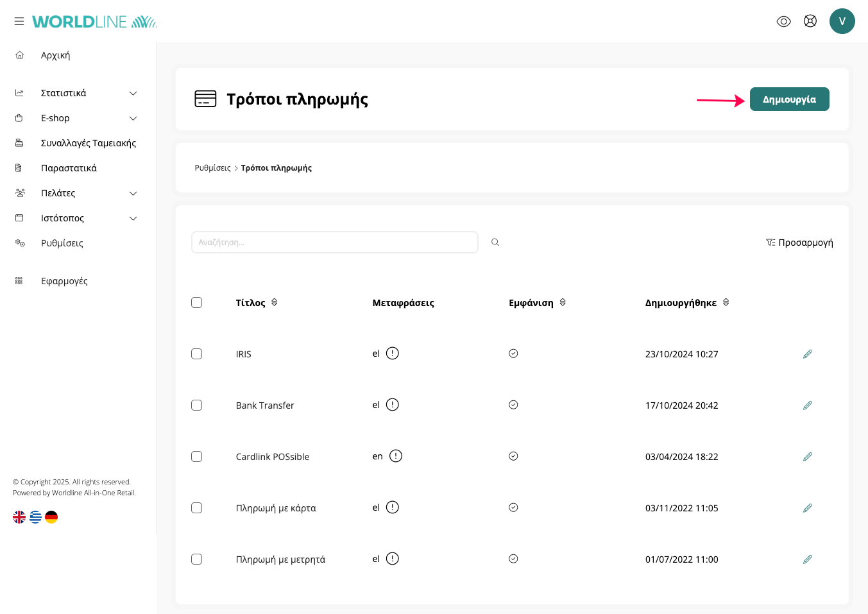Click the Ρυθμίσεις breadcrumb link
This screenshot has width=868, height=614.
coord(212,168)
